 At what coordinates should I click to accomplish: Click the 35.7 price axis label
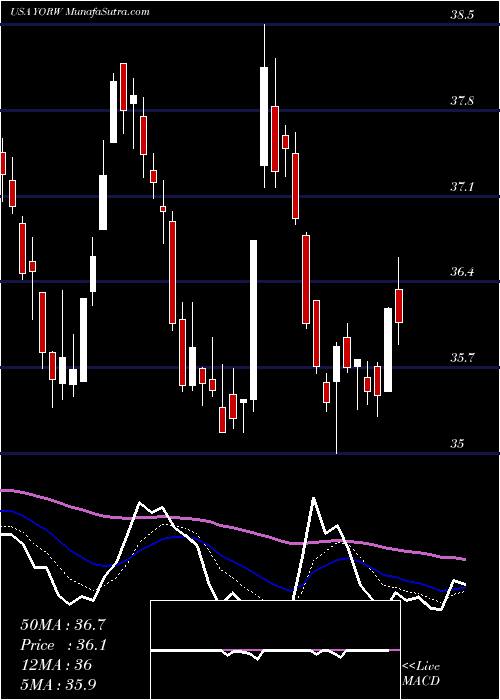(x=461, y=358)
